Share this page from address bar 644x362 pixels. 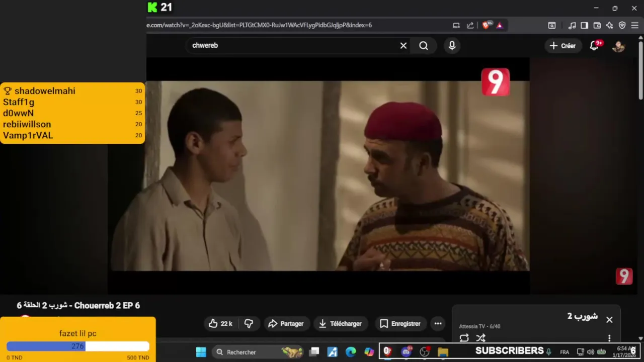click(x=470, y=25)
